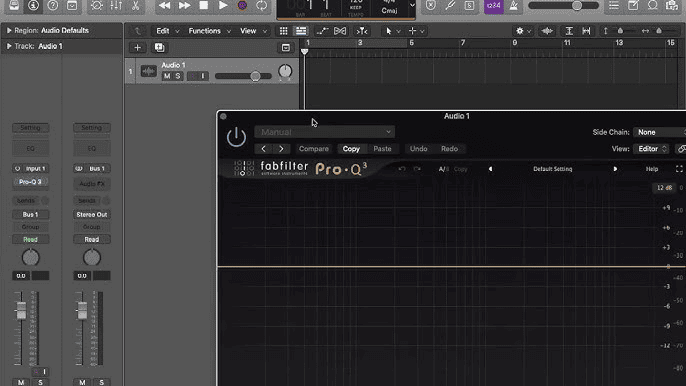
Task: Adjust the vertical zoom slider
Action: tap(620, 31)
